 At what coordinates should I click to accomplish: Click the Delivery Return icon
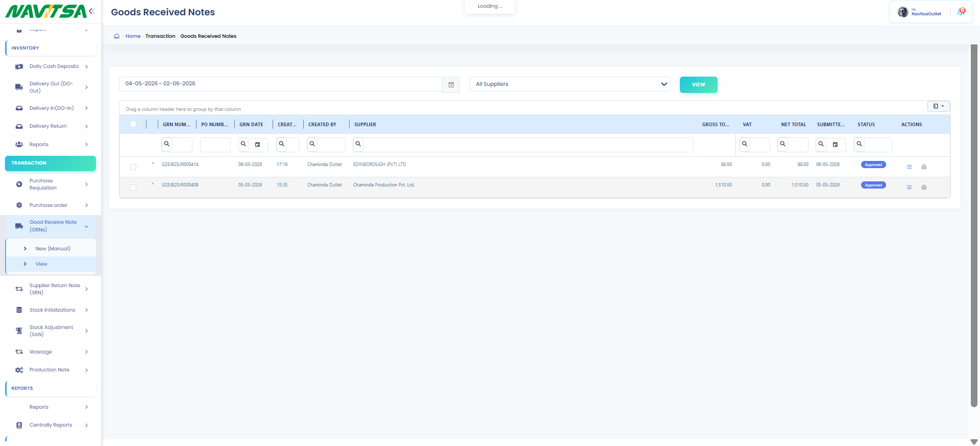coord(19,126)
